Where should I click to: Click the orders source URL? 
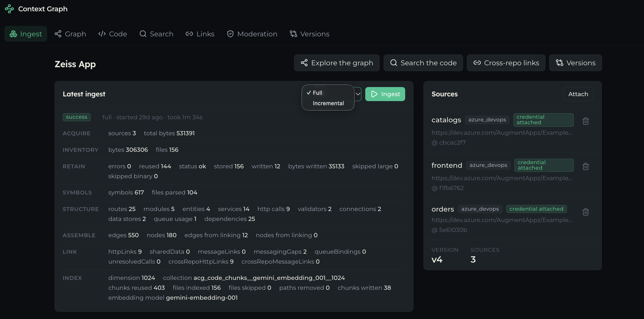(x=502, y=220)
